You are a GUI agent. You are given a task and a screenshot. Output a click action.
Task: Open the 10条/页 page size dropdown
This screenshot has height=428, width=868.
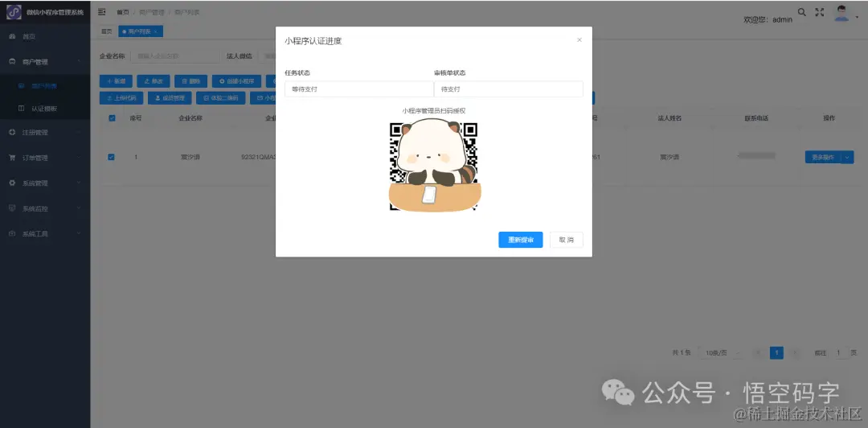pyautogui.click(x=719, y=352)
